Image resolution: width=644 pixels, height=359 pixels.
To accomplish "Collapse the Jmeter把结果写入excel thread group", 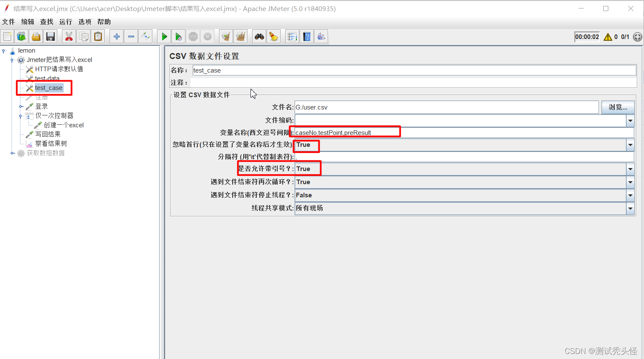I will [x=12, y=60].
